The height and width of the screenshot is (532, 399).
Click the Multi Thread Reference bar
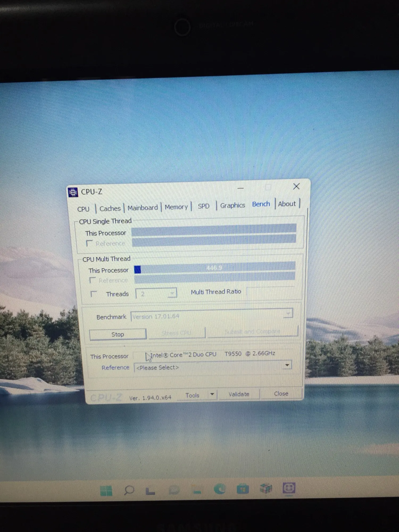tap(215, 277)
